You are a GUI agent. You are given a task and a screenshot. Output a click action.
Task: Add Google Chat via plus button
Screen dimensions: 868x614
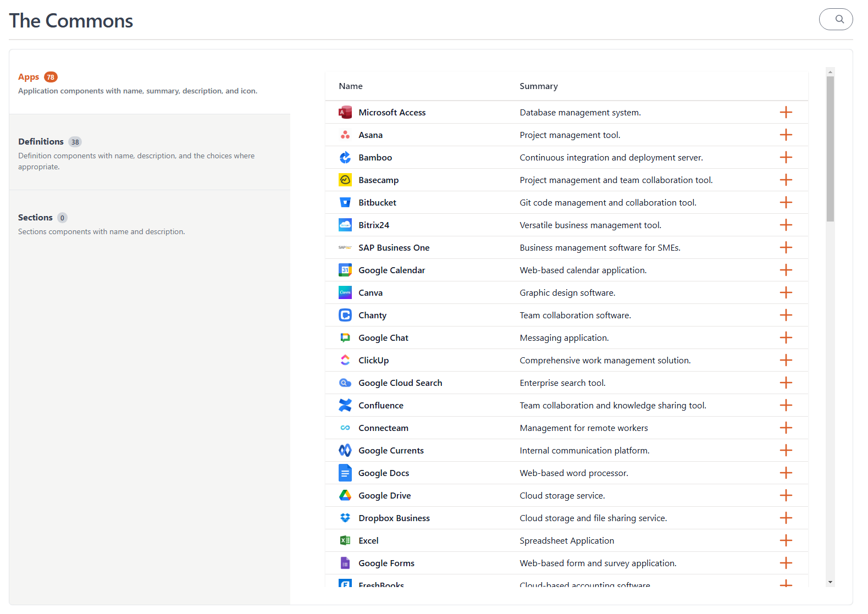click(x=786, y=338)
